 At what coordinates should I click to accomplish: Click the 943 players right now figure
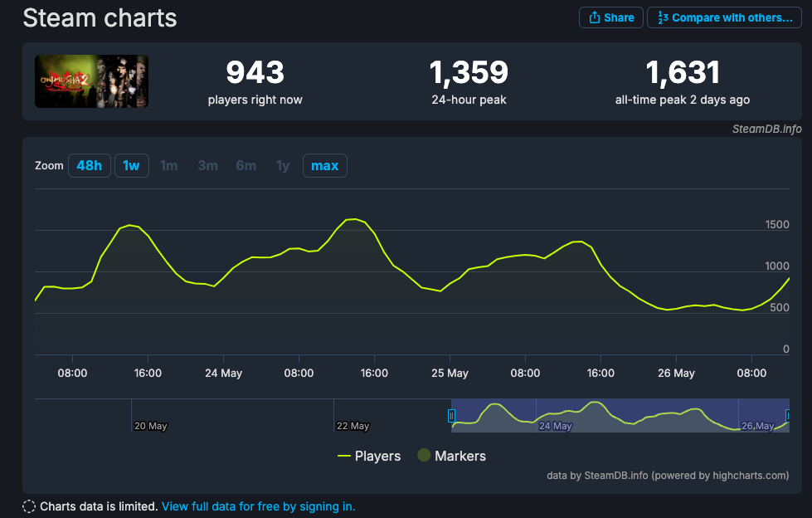[255, 72]
